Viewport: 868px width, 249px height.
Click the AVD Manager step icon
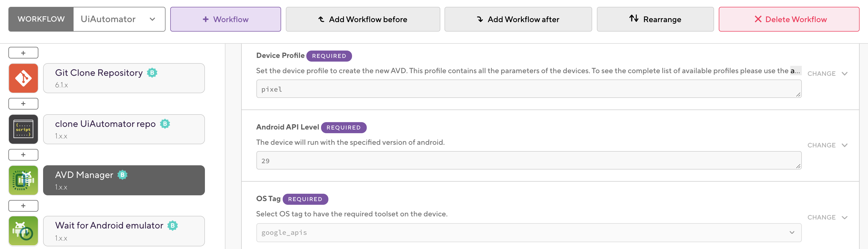click(23, 180)
